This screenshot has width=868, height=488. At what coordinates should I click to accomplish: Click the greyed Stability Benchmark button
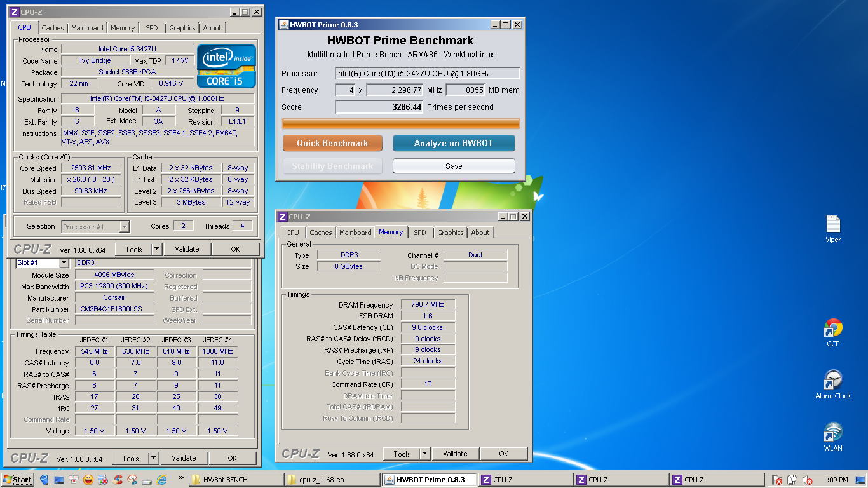[x=332, y=166]
